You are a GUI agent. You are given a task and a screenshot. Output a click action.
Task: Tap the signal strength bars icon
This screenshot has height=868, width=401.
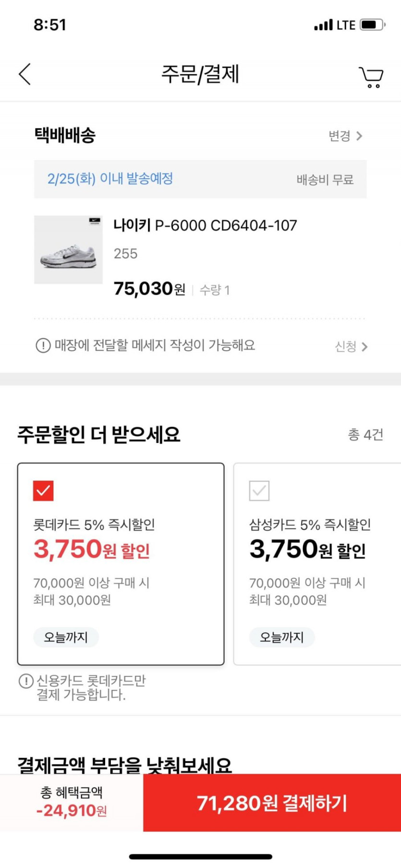(323, 25)
